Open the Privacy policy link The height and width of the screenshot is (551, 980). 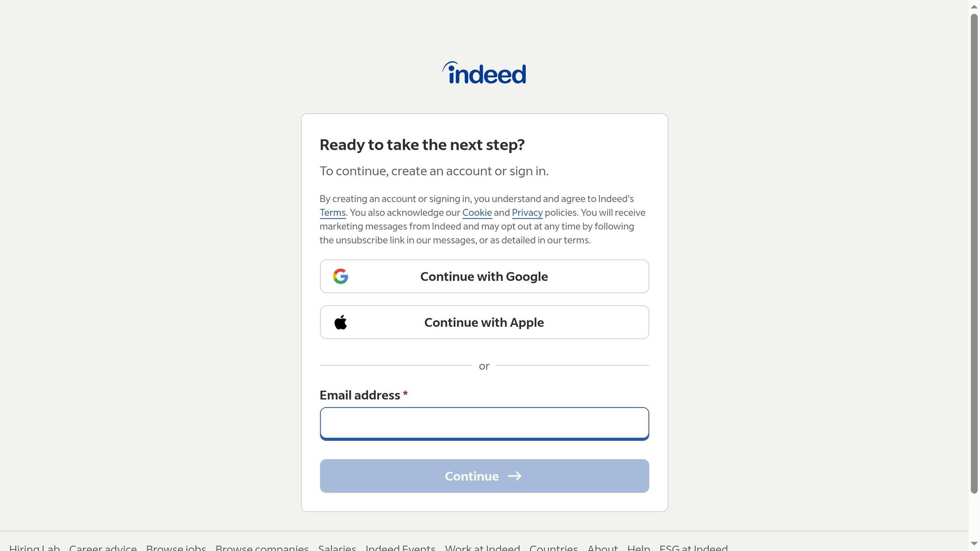click(x=527, y=213)
